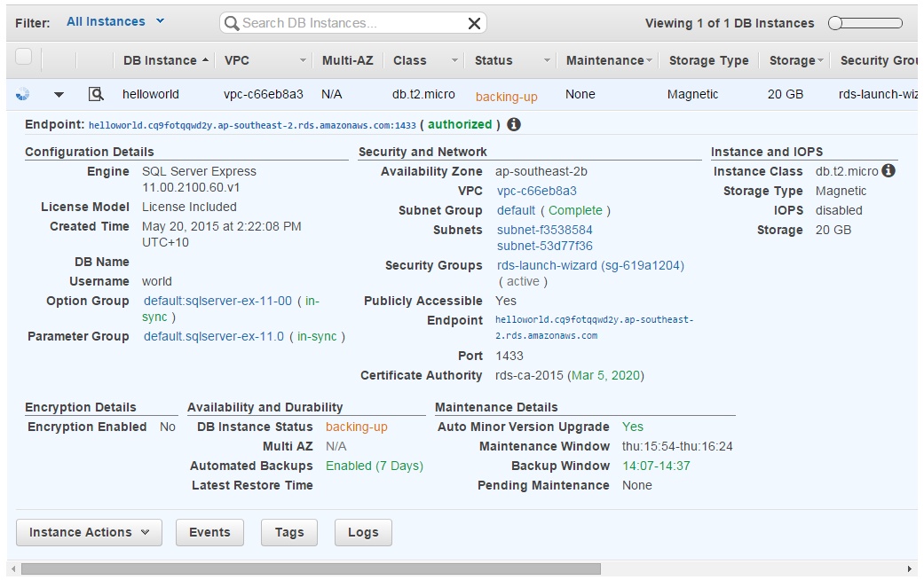Click the Security Group column header
This screenshot has width=924, height=580.
(878, 60)
